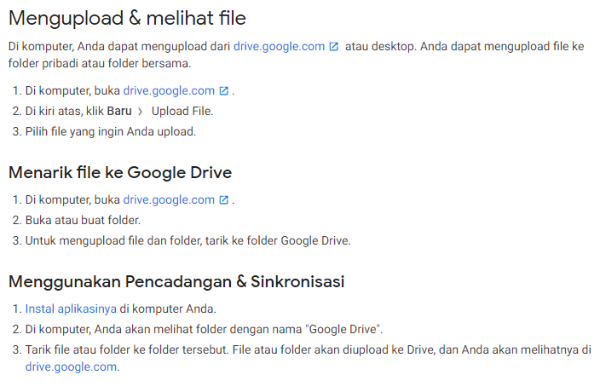Viewport: 600px width, 383px height.
Task: Click step Buka atau buat folder
Action: 83,220
